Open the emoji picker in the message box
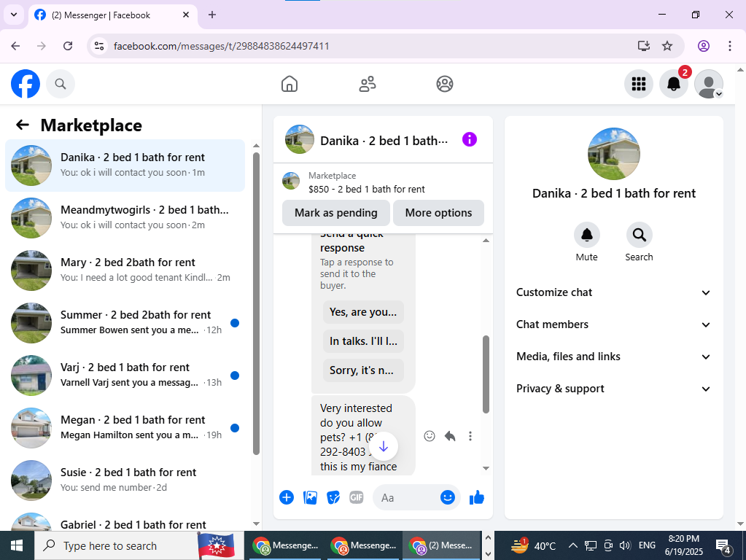The width and height of the screenshot is (746, 560). (x=447, y=498)
